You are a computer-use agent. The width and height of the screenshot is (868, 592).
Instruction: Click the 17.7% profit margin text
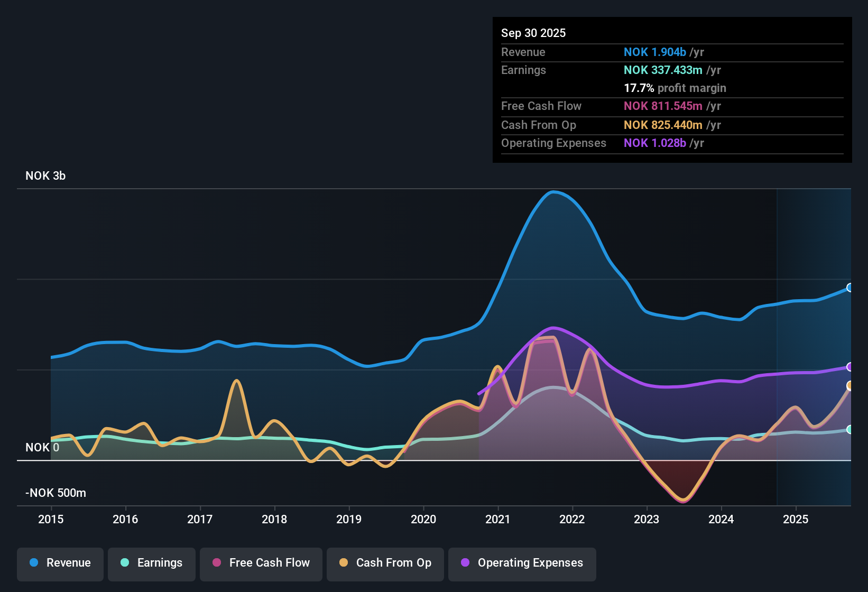pyautogui.click(x=675, y=88)
